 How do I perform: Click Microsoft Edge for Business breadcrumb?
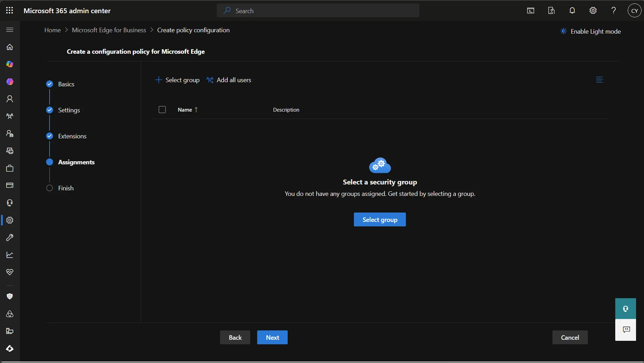(x=109, y=30)
